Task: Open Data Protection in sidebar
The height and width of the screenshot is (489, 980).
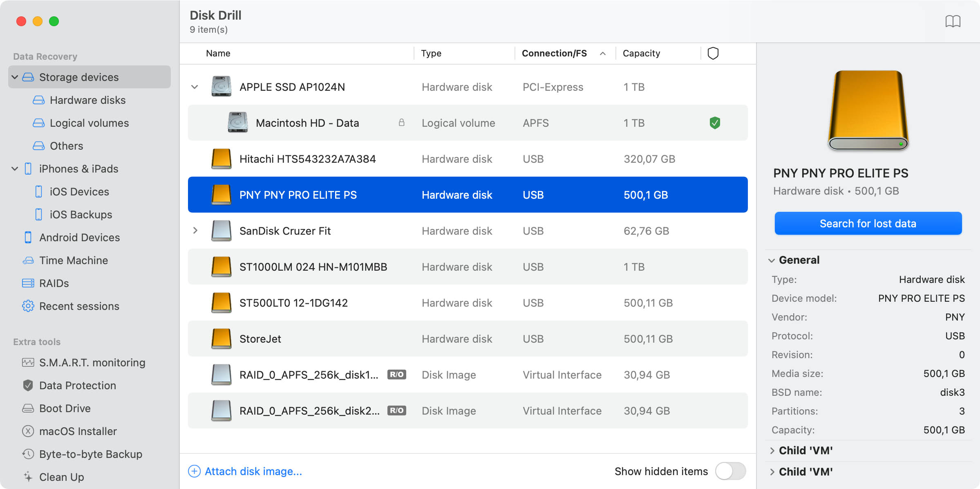Action: 77,385
